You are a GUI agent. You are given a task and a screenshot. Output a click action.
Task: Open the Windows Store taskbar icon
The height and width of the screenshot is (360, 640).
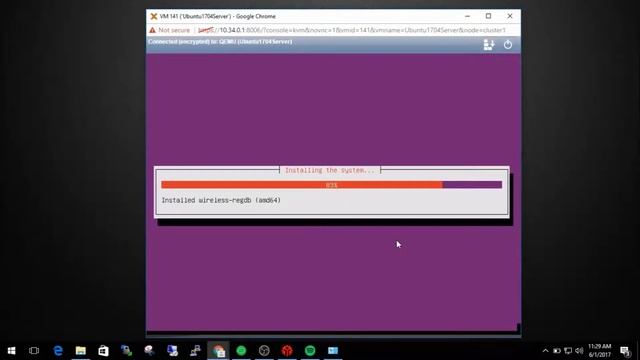point(104,351)
